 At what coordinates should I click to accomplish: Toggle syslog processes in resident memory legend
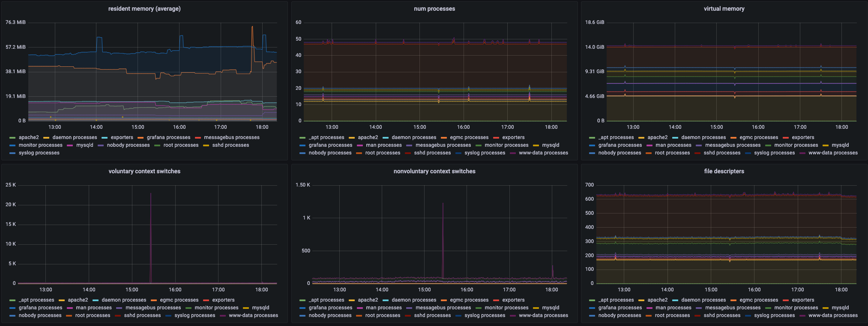[x=39, y=153]
